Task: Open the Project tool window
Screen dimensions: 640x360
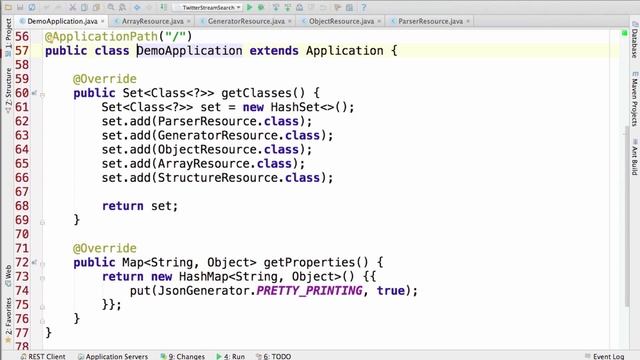Action: click(x=8, y=38)
